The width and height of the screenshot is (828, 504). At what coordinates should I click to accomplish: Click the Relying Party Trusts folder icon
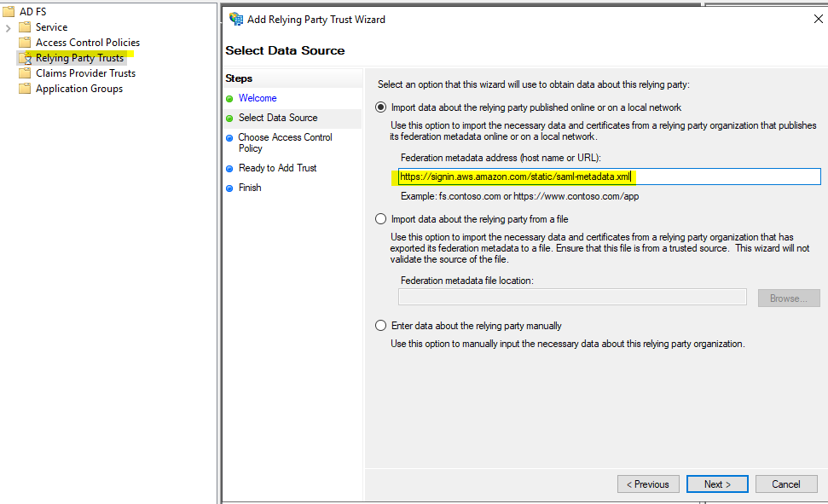pos(25,58)
